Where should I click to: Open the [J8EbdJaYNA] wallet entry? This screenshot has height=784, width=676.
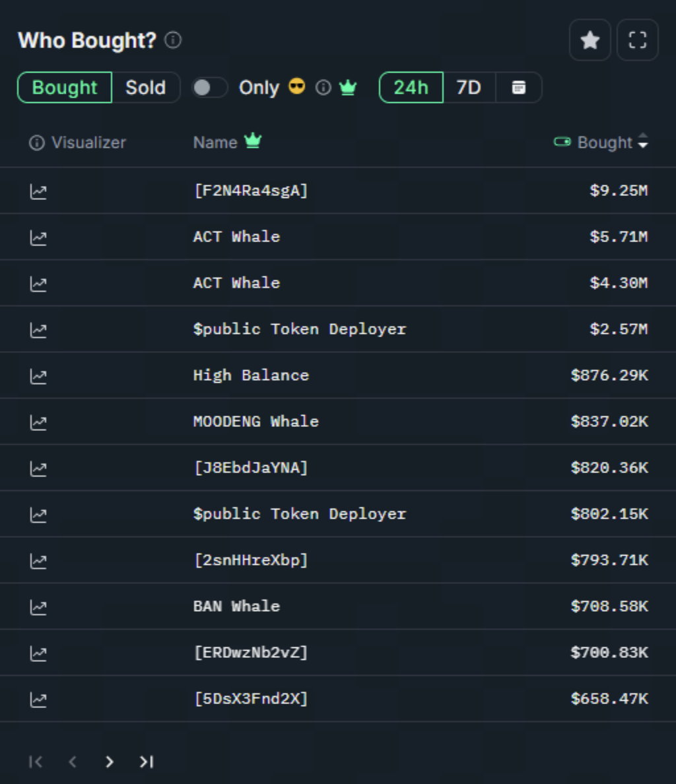251,468
